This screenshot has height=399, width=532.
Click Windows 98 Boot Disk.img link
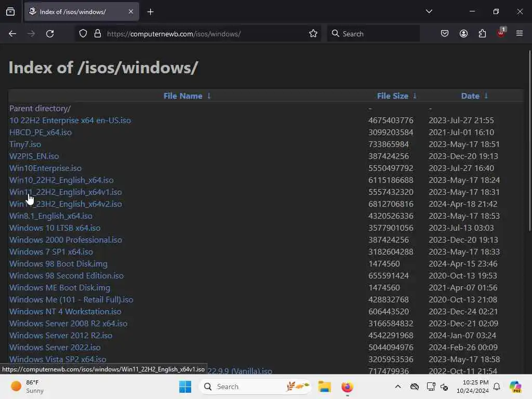click(x=58, y=263)
